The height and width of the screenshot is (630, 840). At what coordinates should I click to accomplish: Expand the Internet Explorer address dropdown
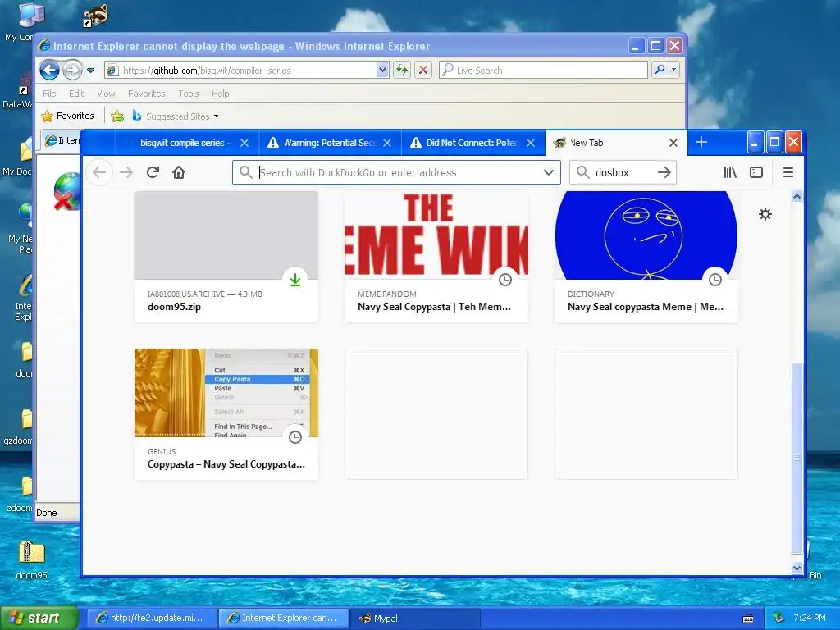[x=382, y=70]
